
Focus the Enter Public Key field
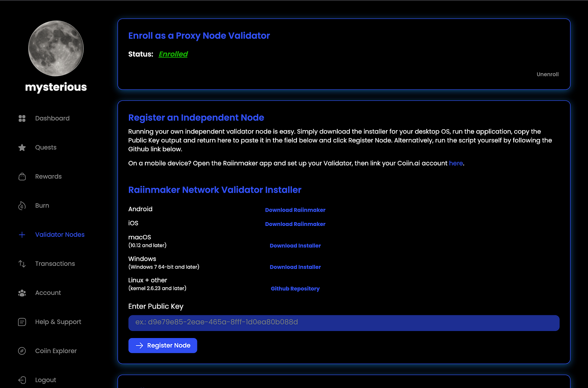pyautogui.click(x=344, y=323)
